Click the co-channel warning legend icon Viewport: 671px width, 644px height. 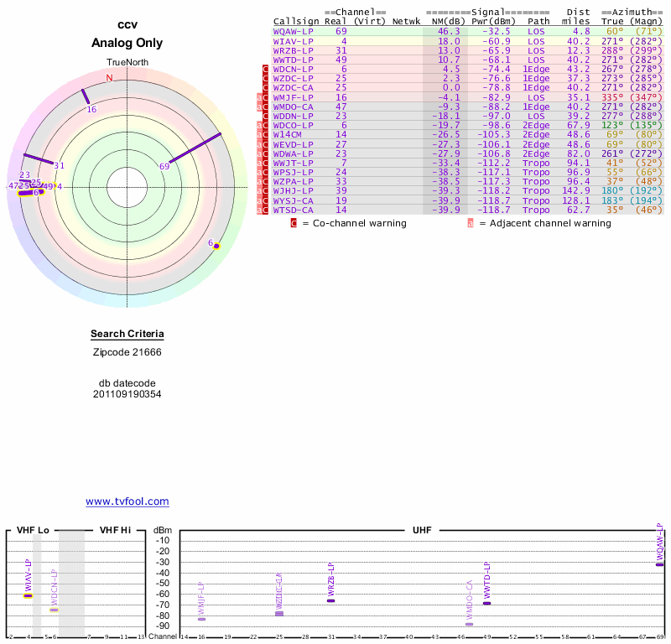click(x=294, y=223)
